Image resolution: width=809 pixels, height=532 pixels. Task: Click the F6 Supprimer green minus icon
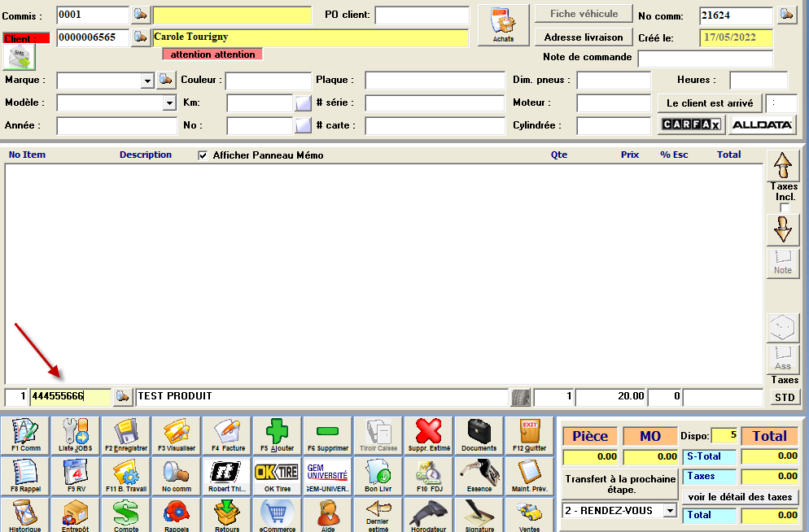[327, 434]
